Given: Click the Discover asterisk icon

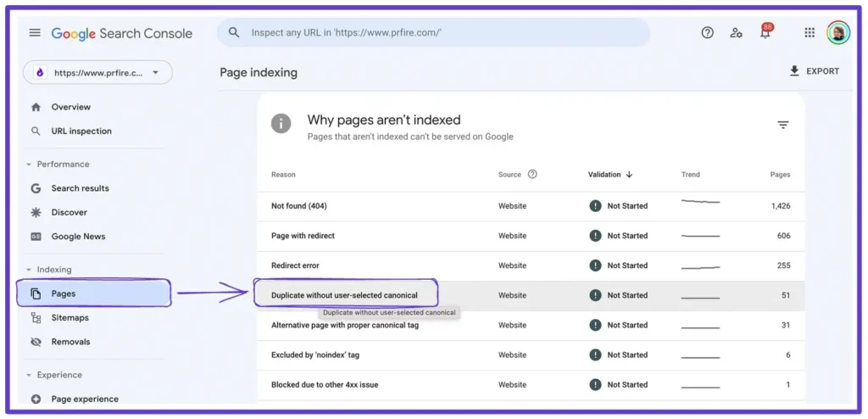Looking at the screenshot, I should click(36, 212).
